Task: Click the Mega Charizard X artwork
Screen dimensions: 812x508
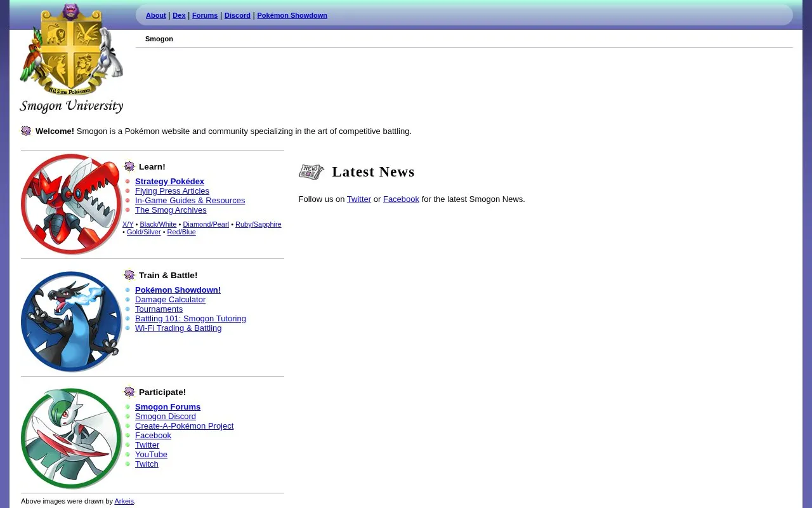Action: (x=72, y=321)
